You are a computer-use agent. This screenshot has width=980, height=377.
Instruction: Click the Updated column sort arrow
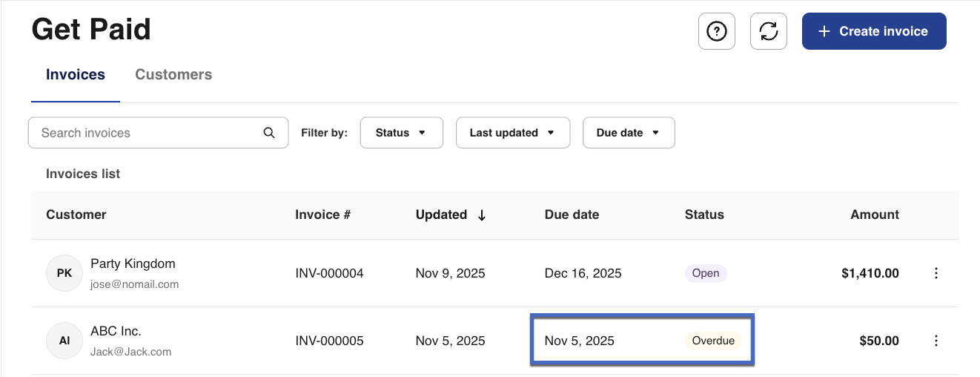[x=482, y=214]
